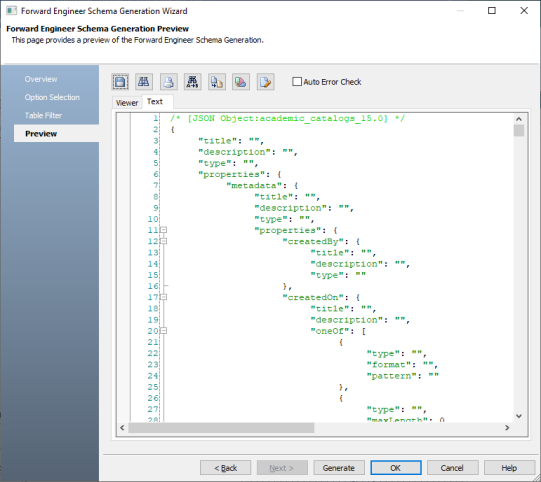Click the vertical scrollbar down arrow
Viewport: 541px width, 482px height.
click(519, 416)
